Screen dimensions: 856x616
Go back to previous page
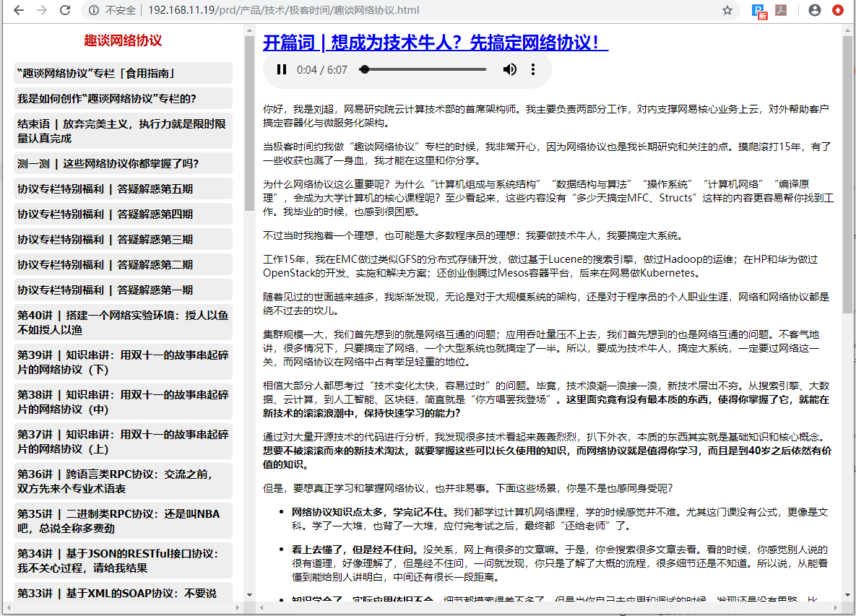coord(19,10)
